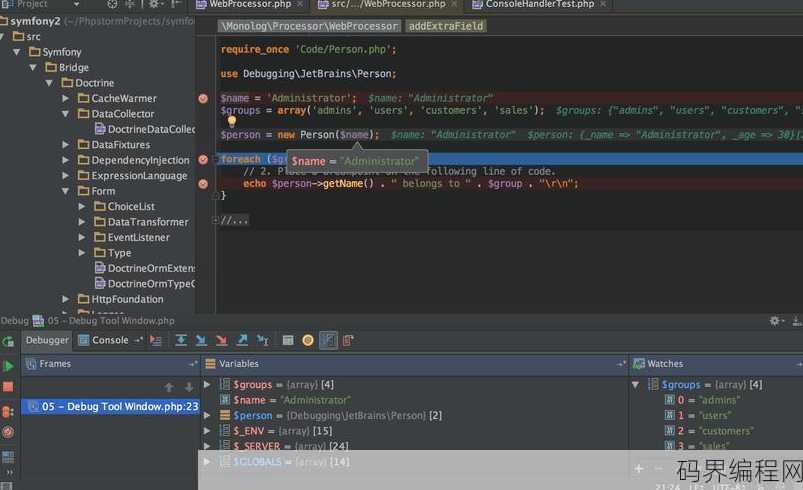
Task: Click the Run to Cursor icon
Action: click(263, 340)
